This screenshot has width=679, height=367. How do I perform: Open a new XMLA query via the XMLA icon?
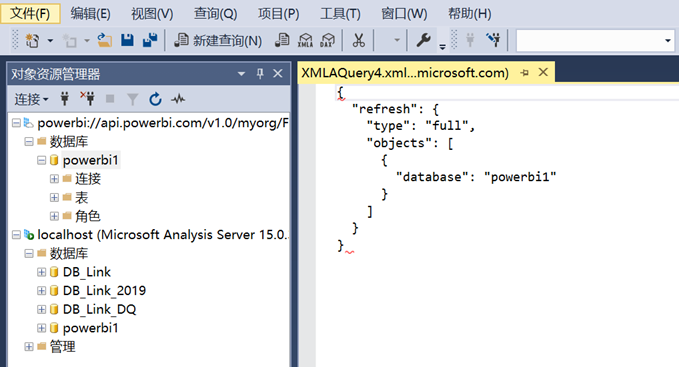coord(305,40)
